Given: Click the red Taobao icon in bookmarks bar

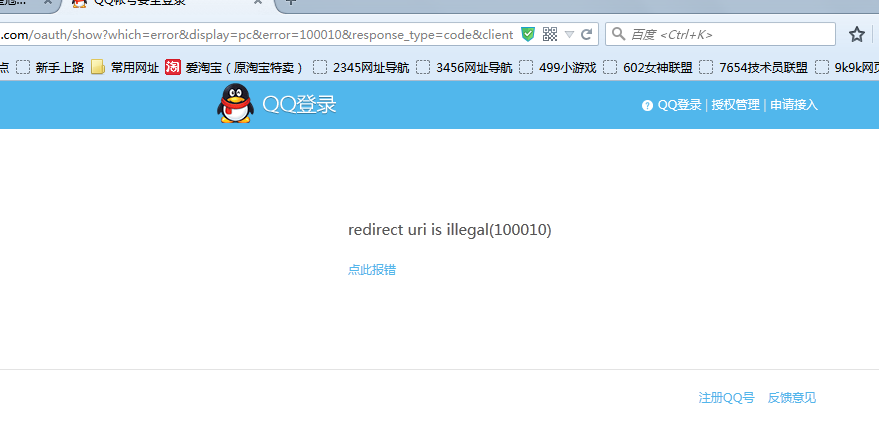Looking at the screenshot, I should click(x=173, y=68).
